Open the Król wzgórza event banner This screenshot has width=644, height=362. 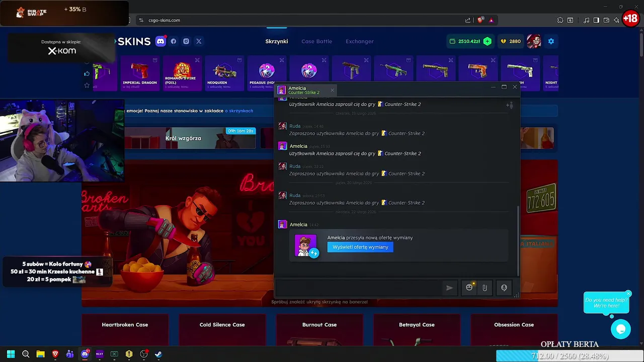(190, 138)
